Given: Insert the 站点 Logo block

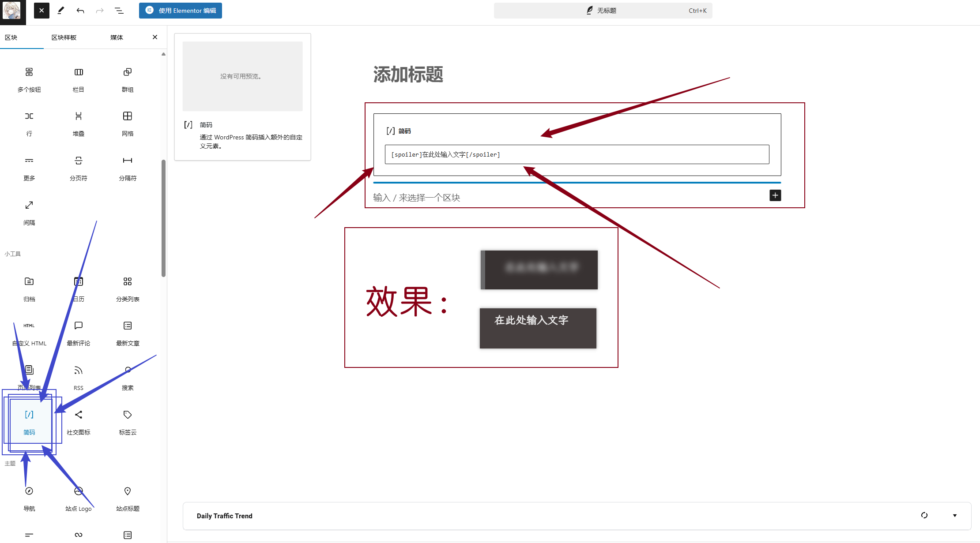Looking at the screenshot, I should tap(79, 499).
